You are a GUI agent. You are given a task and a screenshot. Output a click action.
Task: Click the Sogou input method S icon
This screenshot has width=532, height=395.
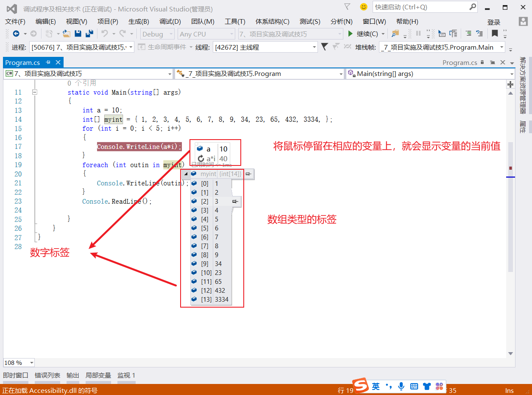tap(361, 386)
